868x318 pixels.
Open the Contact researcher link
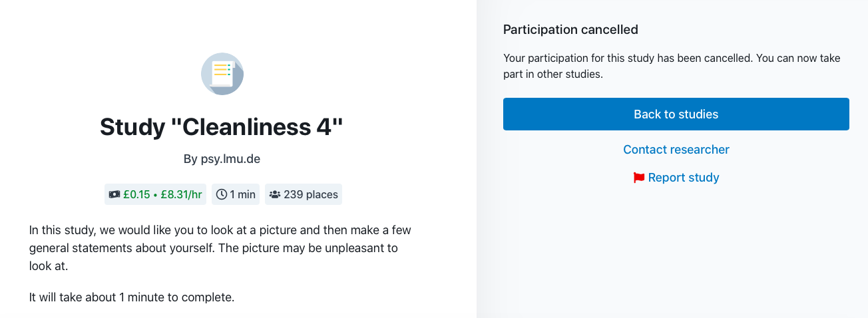point(676,150)
